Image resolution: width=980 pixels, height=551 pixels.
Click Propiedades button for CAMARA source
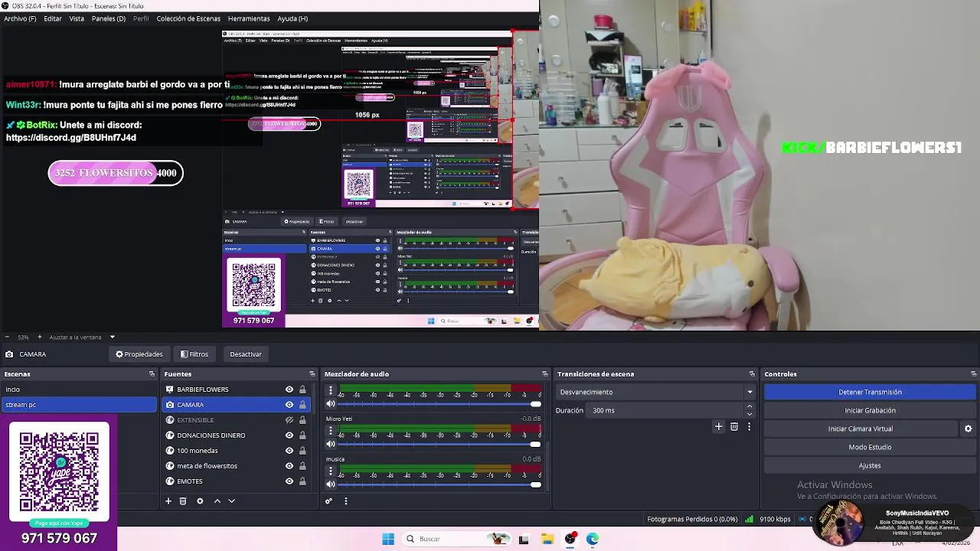(x=139, y=354)
